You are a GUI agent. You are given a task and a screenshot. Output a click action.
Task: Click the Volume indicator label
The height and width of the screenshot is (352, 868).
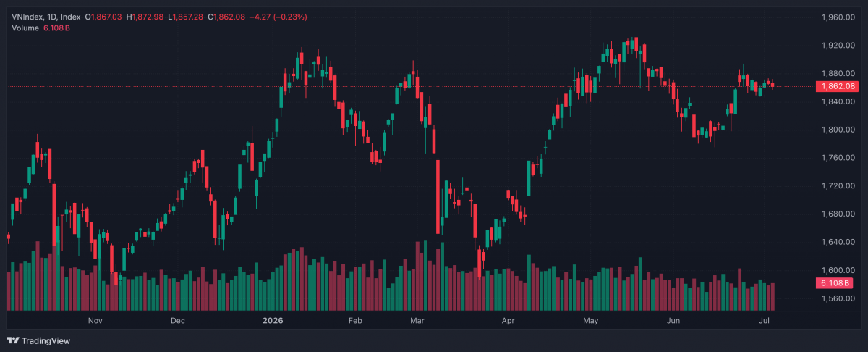[25, 28]
